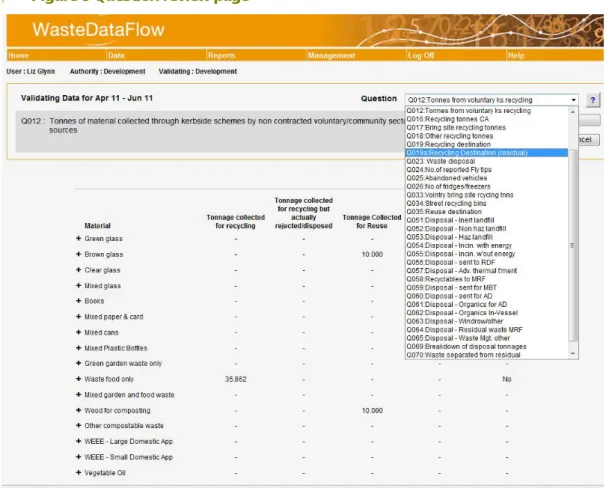Viewport: 606px width, 488px height.
Task: Expand the Waste food only row
Action: coord(78,379)
